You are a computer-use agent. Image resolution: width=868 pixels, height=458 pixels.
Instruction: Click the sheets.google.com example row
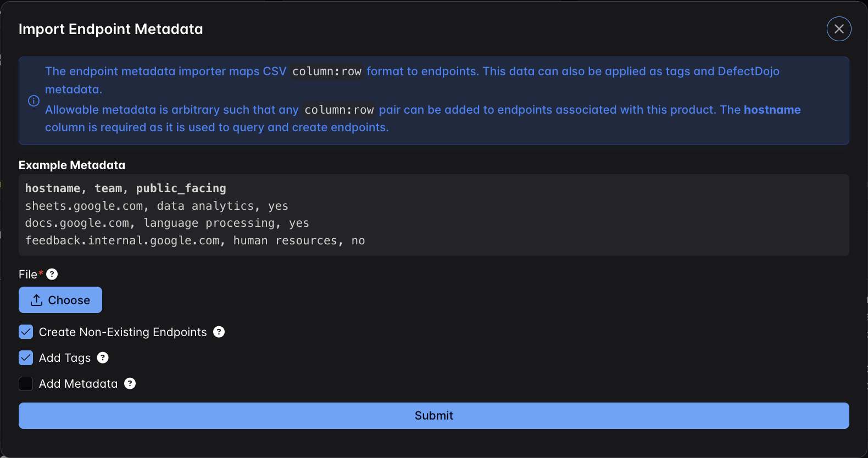(x=157, y=206)
